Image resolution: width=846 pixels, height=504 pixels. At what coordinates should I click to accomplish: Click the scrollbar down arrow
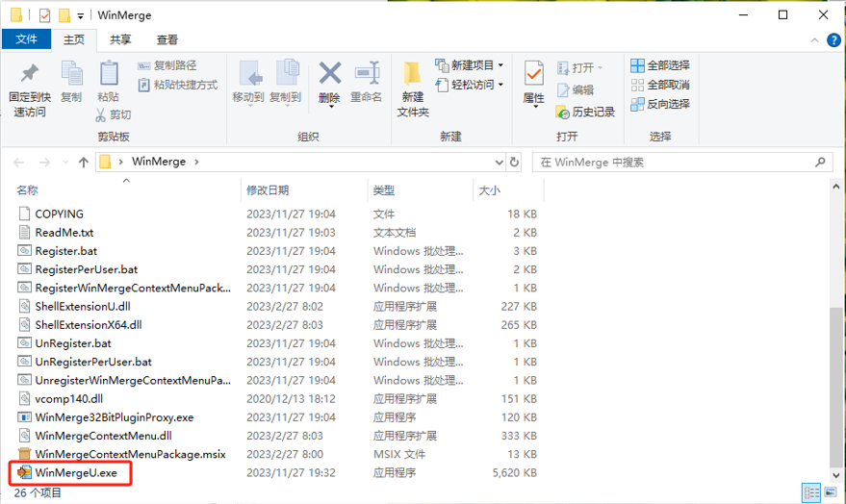(835, 475)
